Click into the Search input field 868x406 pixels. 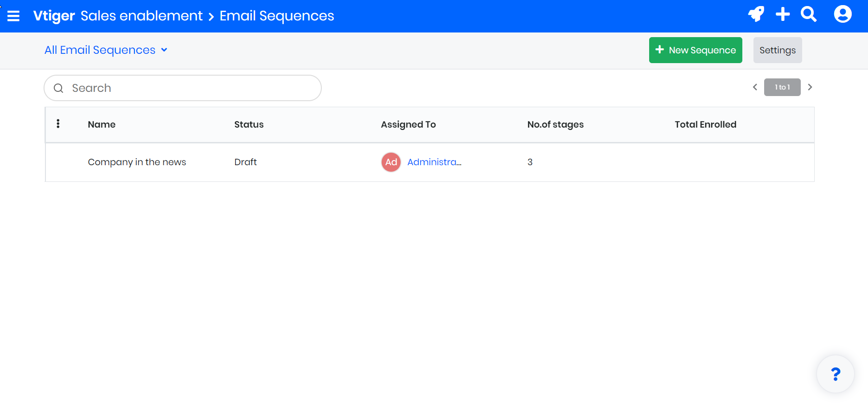[190, 88]
